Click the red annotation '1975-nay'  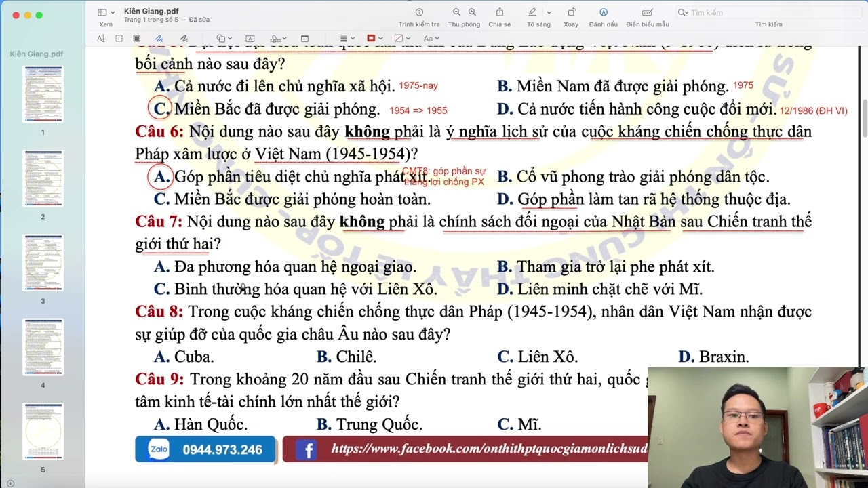[x=418, y=86]
